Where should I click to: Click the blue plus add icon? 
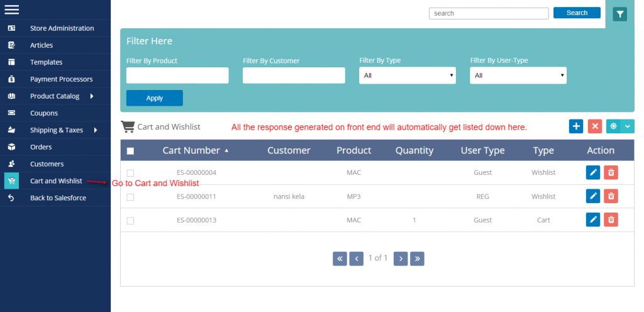575,126
